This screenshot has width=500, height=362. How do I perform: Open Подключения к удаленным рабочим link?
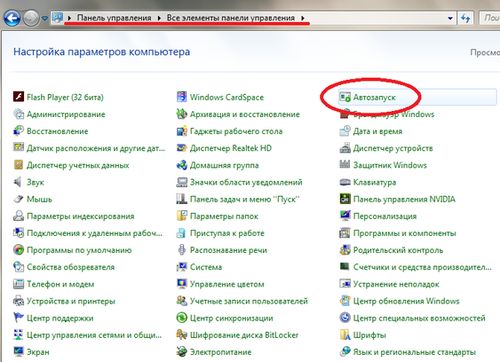tap(94, 233)
